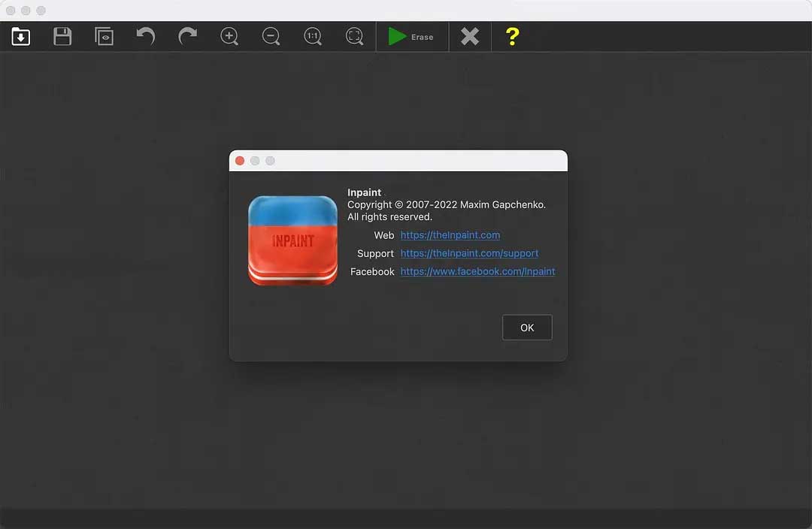Open help via yellow question mark
This screenshot has height=529, width=812.
(512, 36)
